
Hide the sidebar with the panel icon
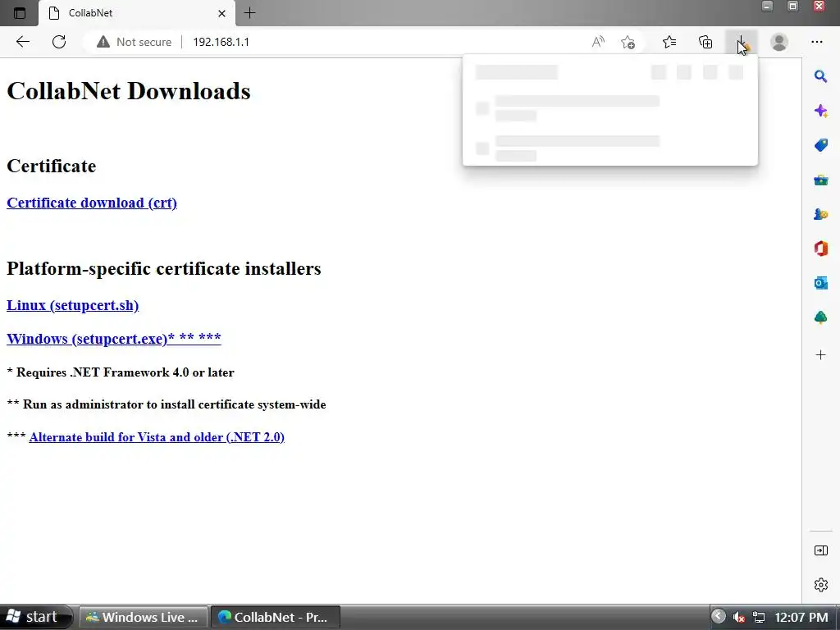[820, 550]
